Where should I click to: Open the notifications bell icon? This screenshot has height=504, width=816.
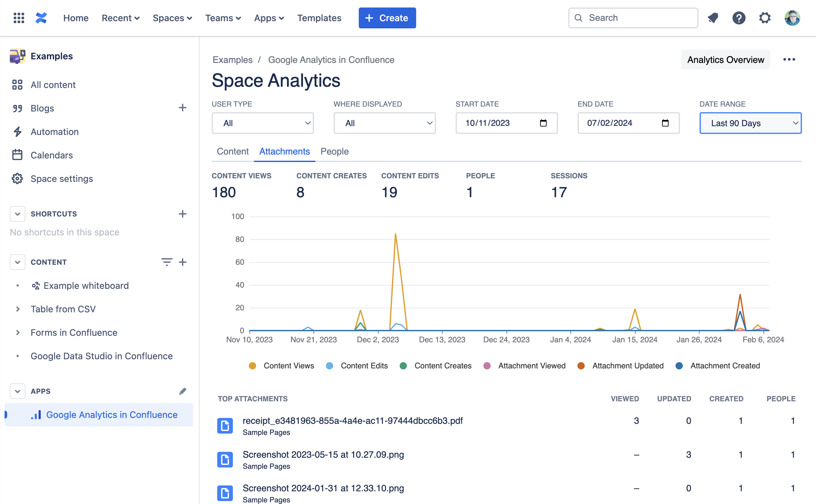pyautogui.click(x=713, y=18)
